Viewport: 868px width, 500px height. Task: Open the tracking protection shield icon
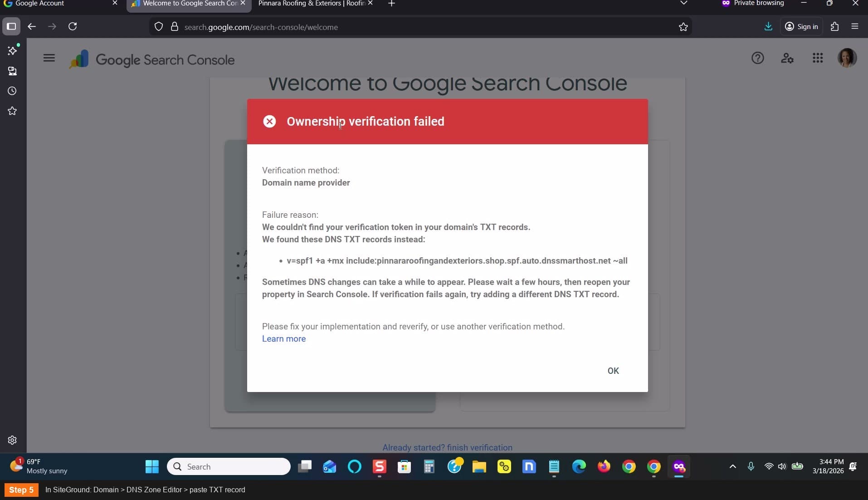[x=159, y=27]
